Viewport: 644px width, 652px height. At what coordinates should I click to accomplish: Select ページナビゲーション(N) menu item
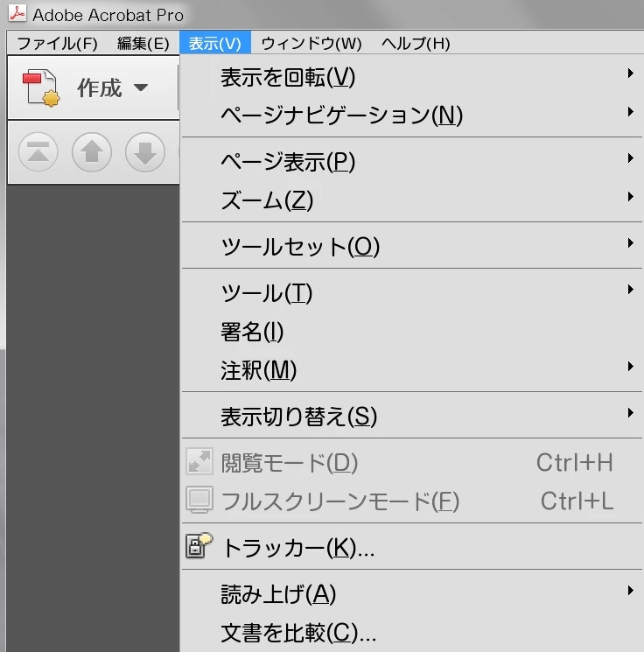(x=412, y=116)
